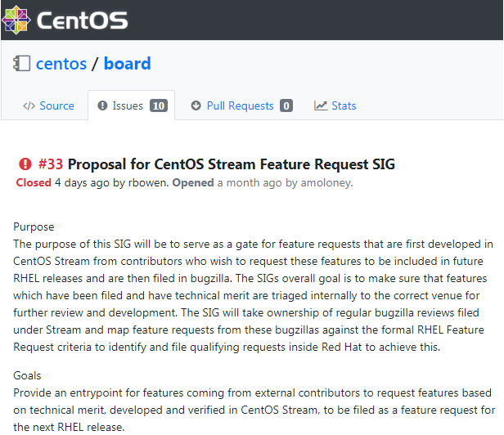Click the Issues count badge 10
This screenshot has height=435, width=504.
point(159,105)
